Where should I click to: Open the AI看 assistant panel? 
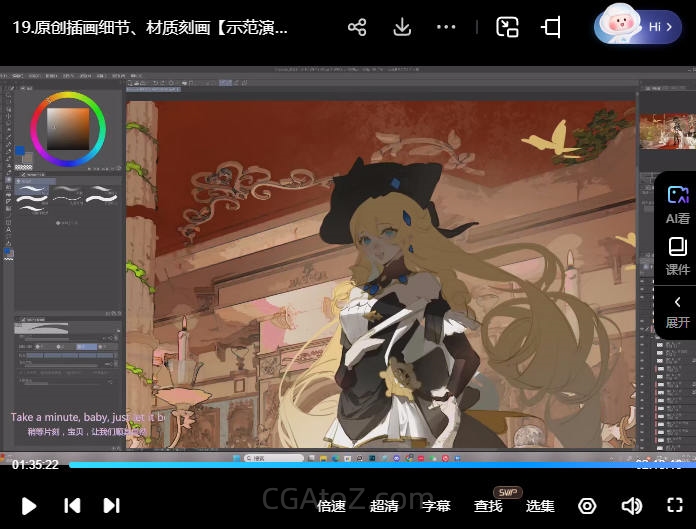(x=677, y=204)
